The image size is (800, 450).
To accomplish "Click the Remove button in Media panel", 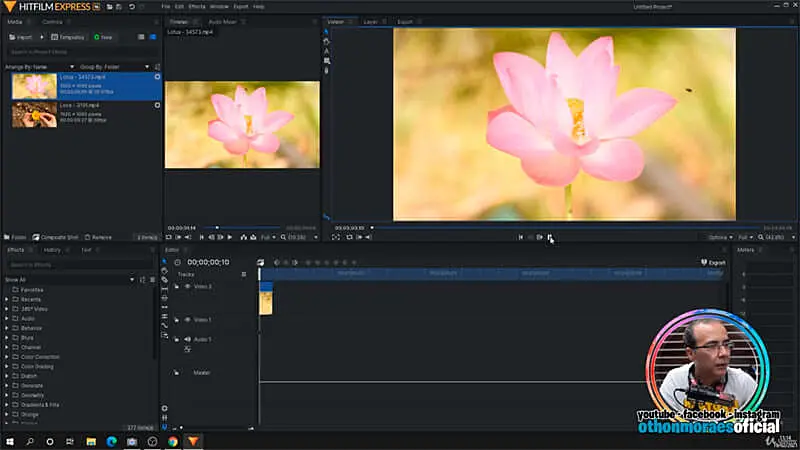I will (98, 237).
